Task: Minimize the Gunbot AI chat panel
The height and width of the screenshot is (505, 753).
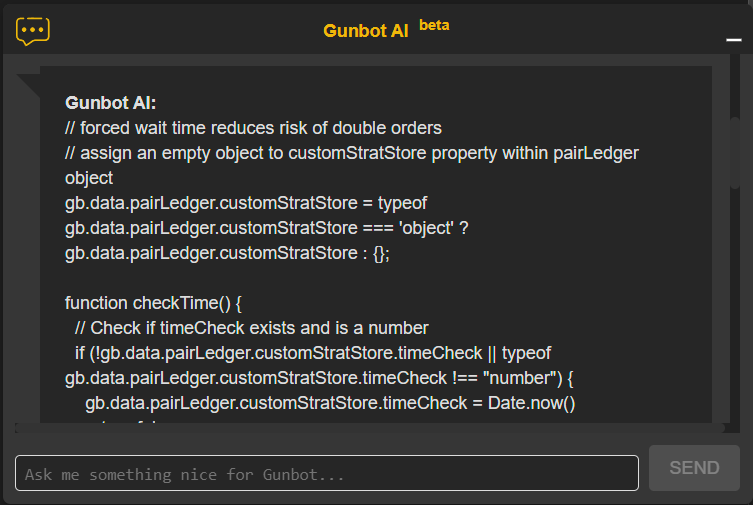Action: (x=733, y=40)
